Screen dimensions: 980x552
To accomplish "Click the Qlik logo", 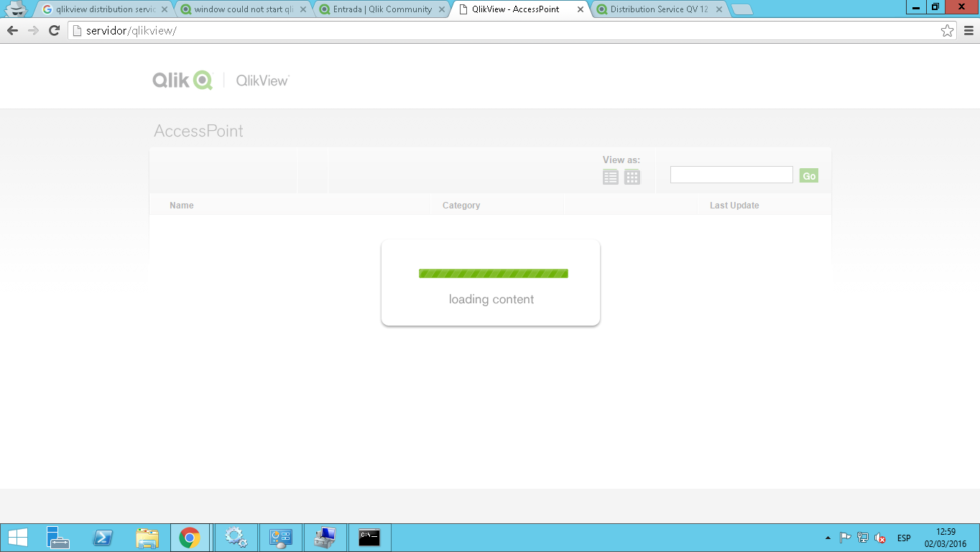I will (x=182, y=80).
